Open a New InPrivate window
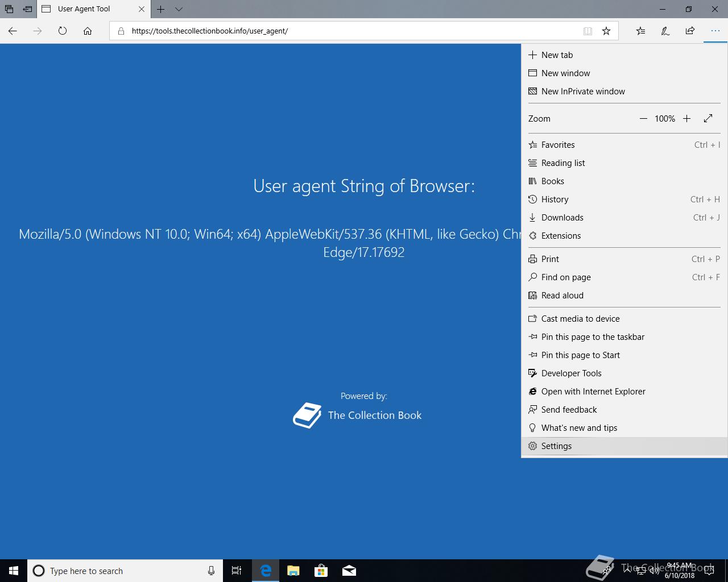 coord(624,92)
